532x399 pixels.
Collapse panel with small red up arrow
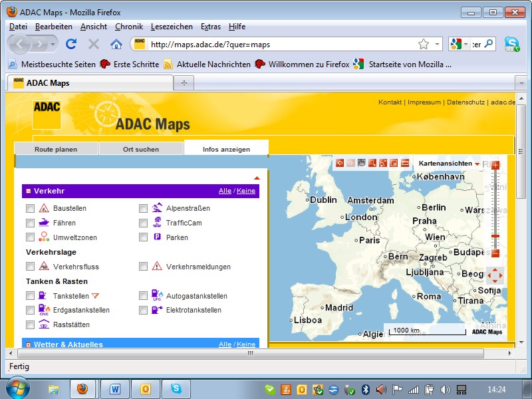coord(257,178)
